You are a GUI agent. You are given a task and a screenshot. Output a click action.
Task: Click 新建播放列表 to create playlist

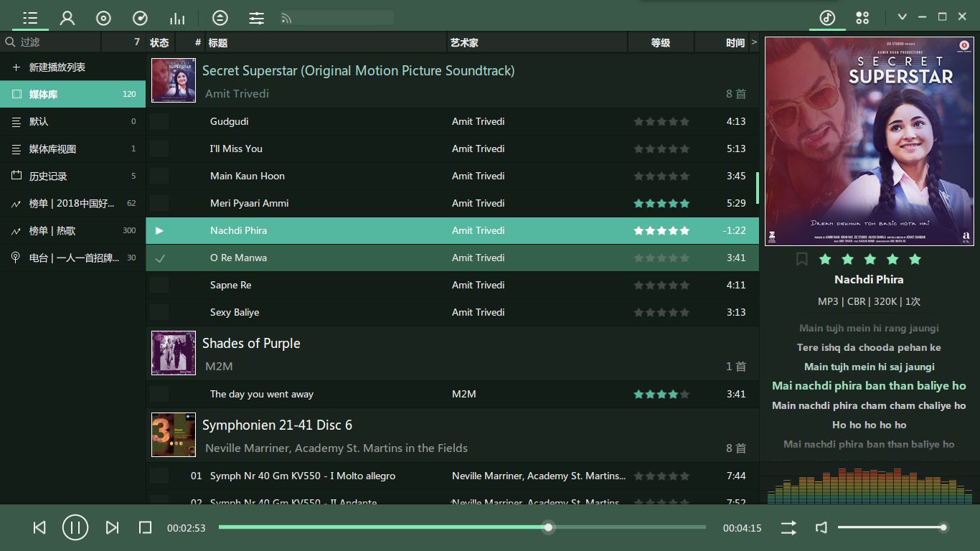57,67
